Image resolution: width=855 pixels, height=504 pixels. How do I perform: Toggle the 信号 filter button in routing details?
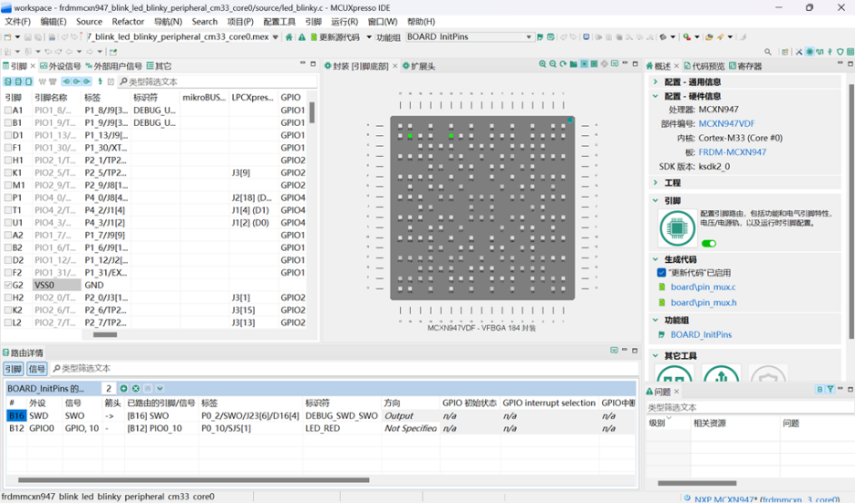click(x=37, y=369)
